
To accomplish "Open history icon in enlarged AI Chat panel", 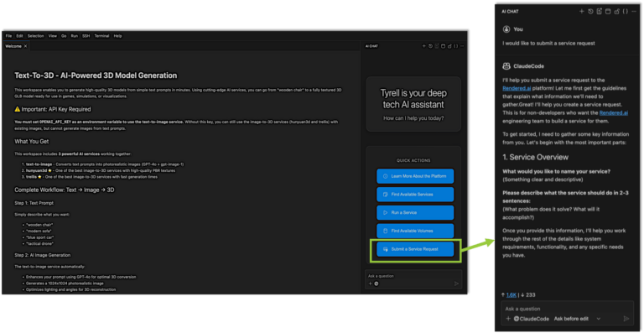I will 590,12.
